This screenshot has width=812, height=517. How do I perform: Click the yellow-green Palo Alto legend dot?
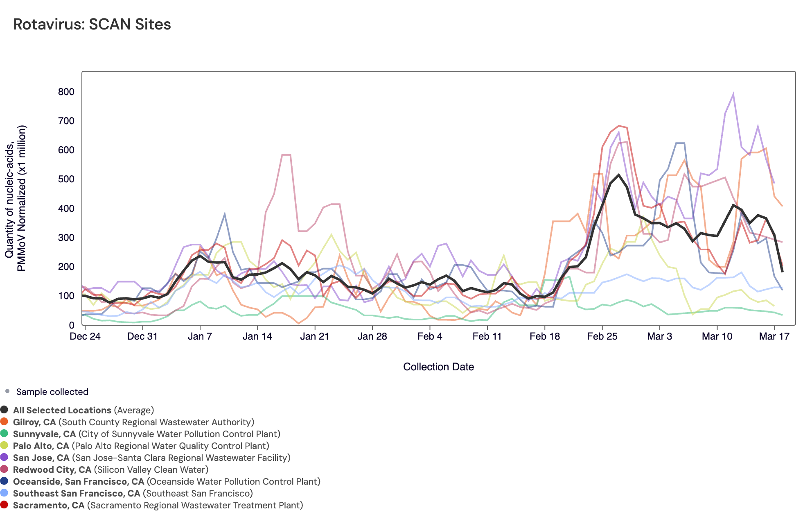[4, 445]
